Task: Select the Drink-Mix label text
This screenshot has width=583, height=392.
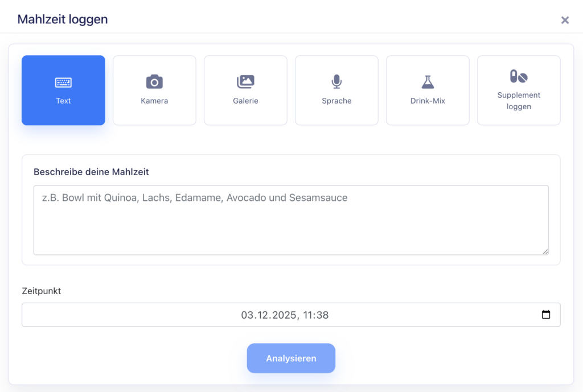Action: pos(428,101)
